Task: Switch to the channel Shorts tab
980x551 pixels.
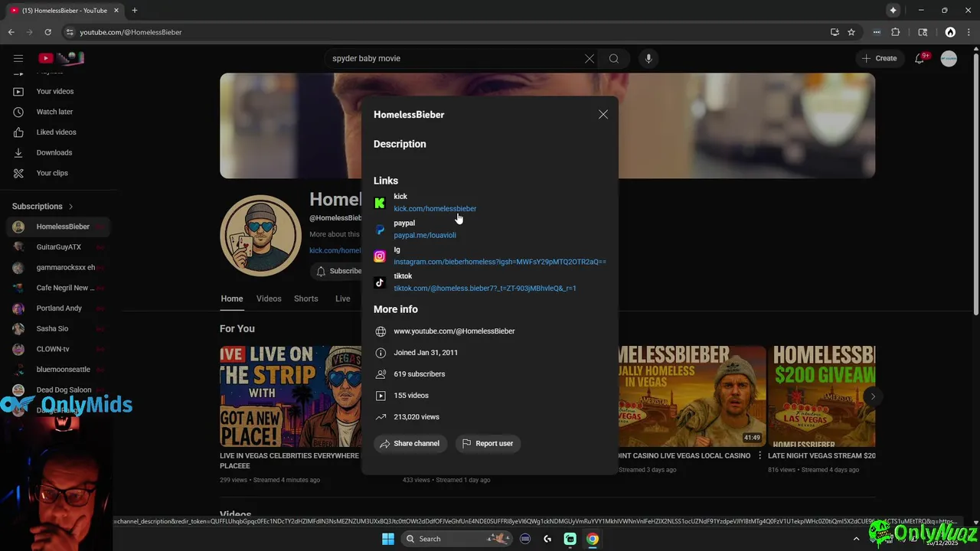Action: [306, 298]
